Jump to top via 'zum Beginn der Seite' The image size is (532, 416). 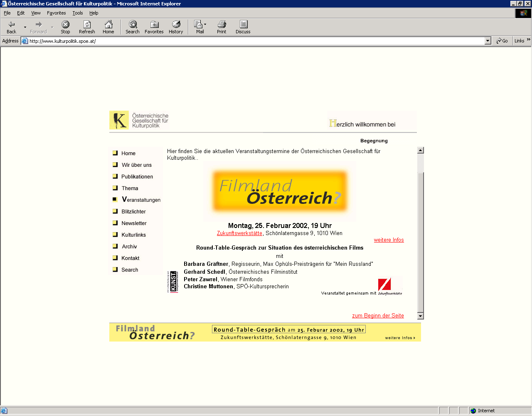(378, 316)
